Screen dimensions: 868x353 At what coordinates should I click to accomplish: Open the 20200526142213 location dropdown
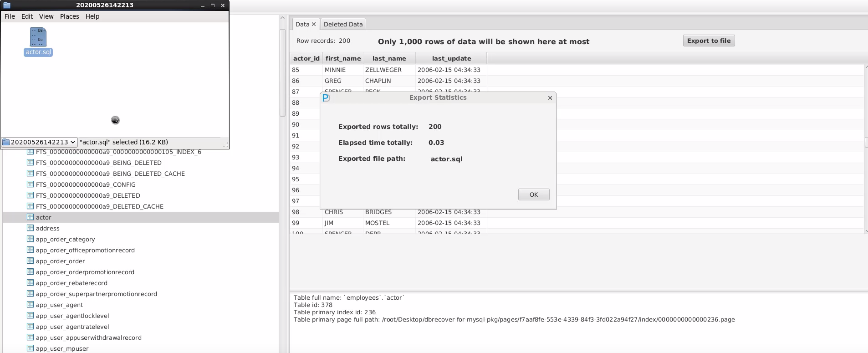click(x=39, y=142)
